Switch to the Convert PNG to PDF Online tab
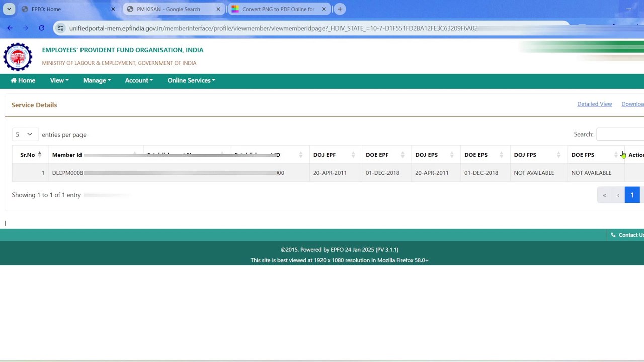644x362 pixels. point(279,9)
